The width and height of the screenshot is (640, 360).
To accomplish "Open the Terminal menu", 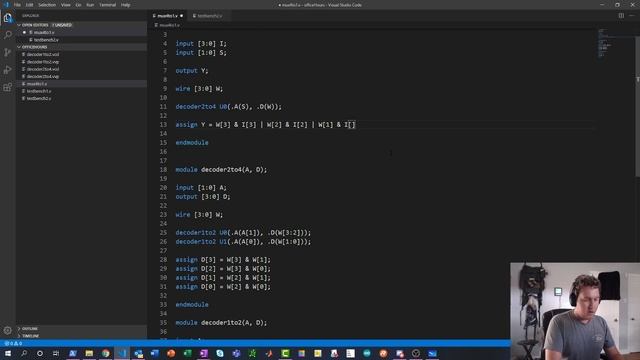I will coord(107,5).
